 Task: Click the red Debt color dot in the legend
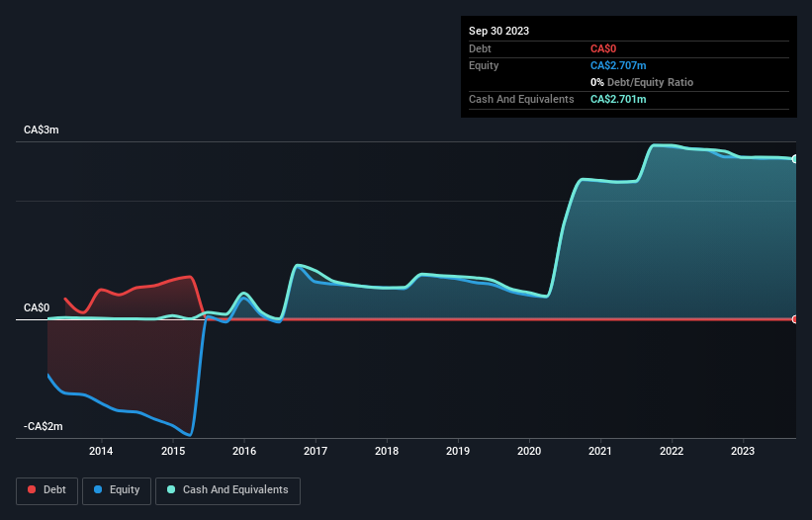32,489
